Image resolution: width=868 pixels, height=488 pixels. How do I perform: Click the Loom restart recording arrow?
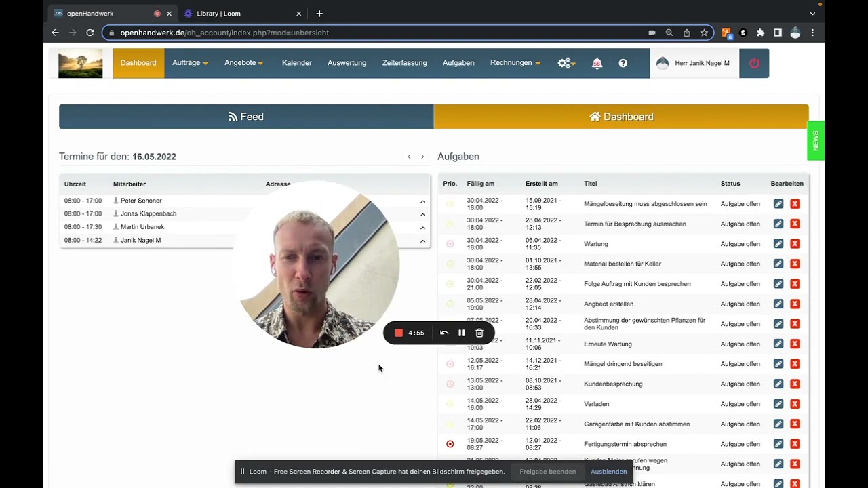click(x=444, y=333)
